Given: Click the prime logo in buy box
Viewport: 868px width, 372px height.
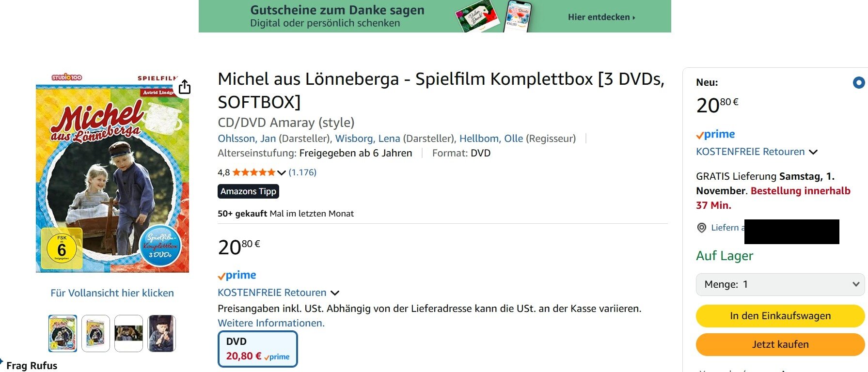Looking at the screenshot, I should tap(715, 134).
